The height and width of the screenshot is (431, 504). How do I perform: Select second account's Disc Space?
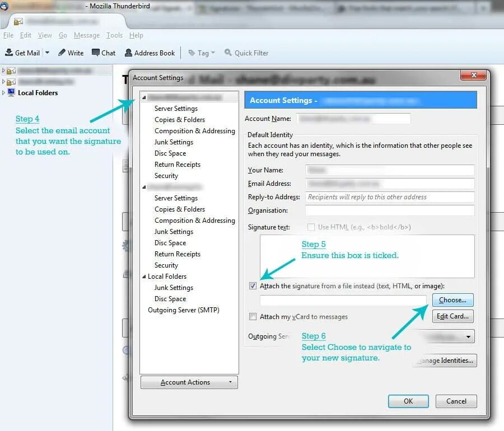[170, 243]
